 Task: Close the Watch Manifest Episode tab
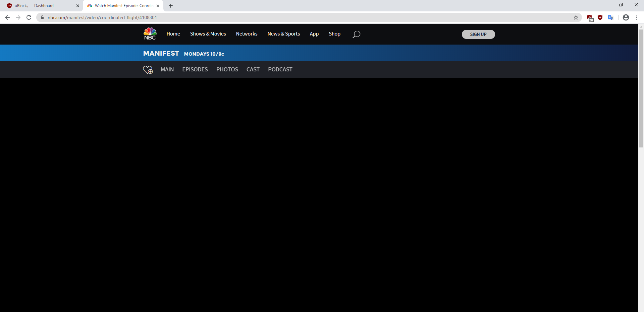click(x=158, y=6)
